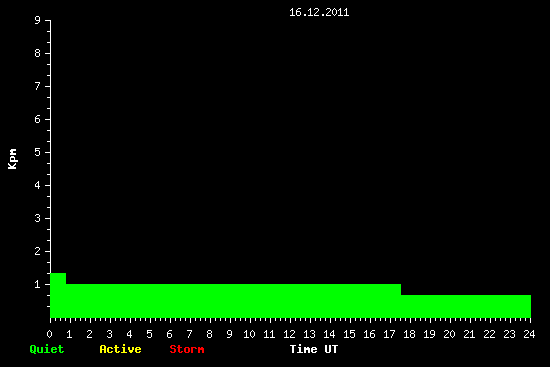550x367 pixels.
Task: Click the tallest green bar at hour 0
Action: [x=58, y=295]
